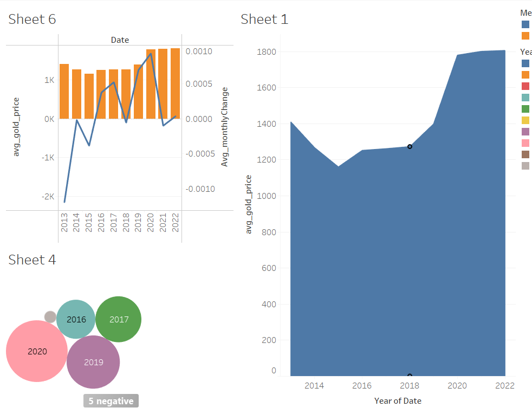Select the Sheet 1 title text
The image size is (532, 414).
[264, 20]
